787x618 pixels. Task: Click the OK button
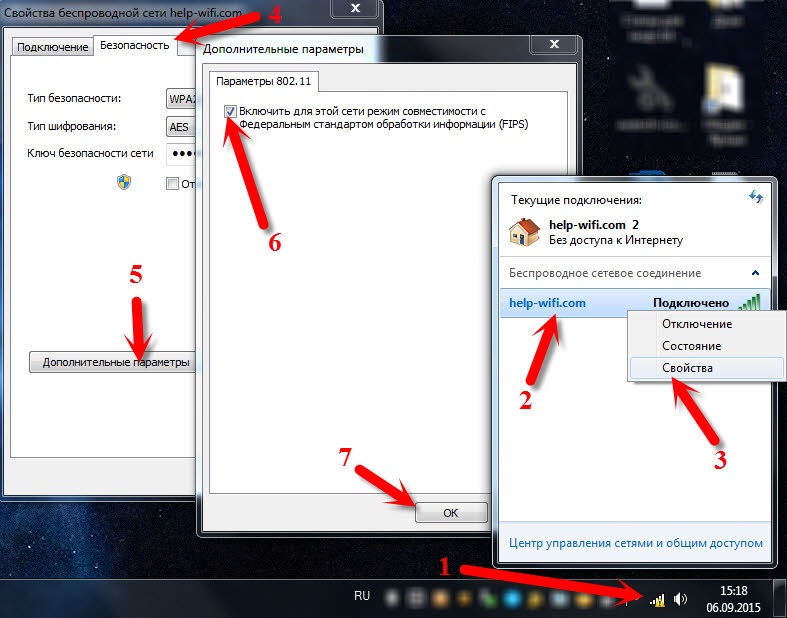click(x=451, y=513)
